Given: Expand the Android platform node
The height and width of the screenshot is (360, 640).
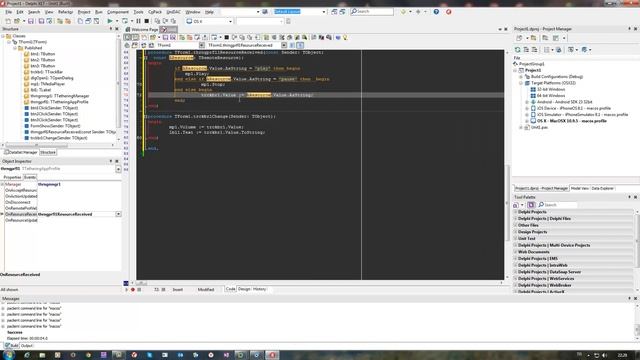Looking at the screenshot, I should 527,102.
